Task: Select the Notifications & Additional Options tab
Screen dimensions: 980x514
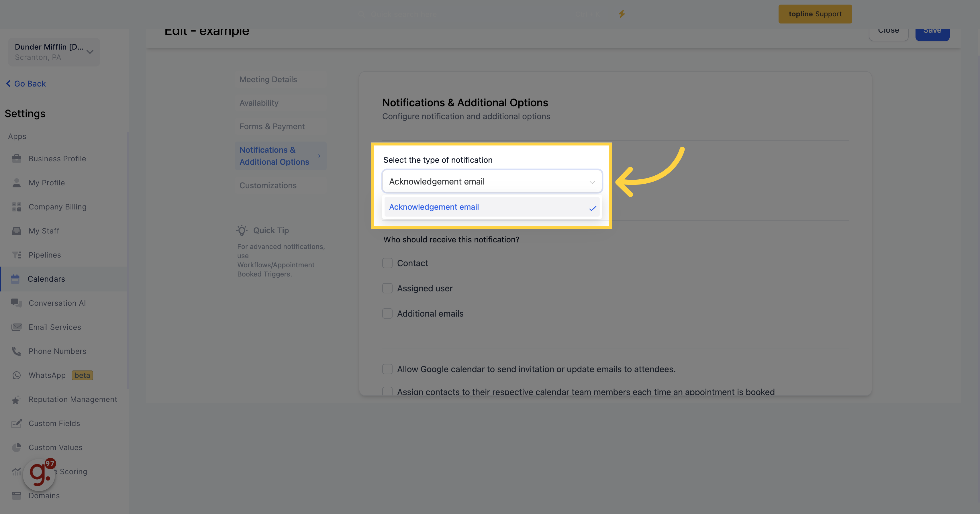Action: 274,156
